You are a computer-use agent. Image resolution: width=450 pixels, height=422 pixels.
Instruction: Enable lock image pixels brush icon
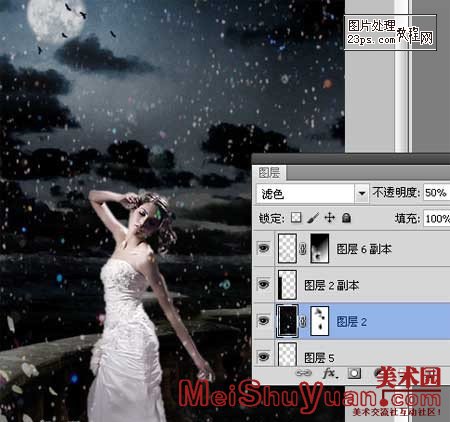[x=313, y=218]
